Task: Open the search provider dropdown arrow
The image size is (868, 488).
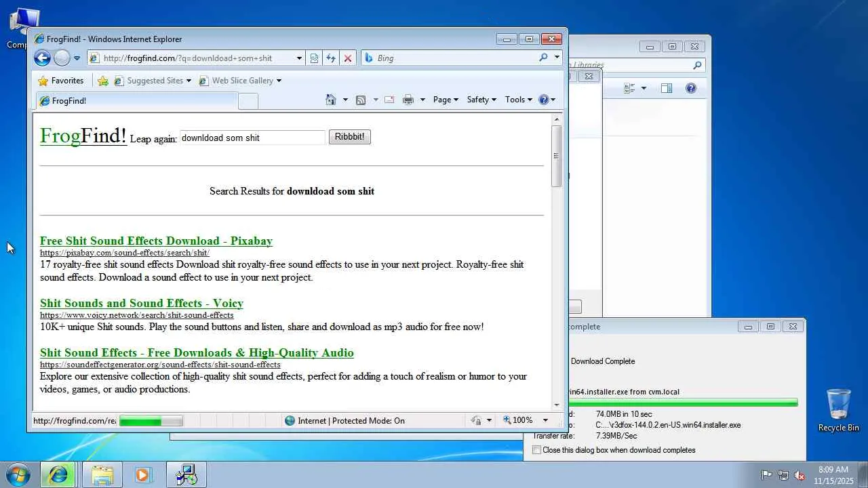Action: coord(557,58)
